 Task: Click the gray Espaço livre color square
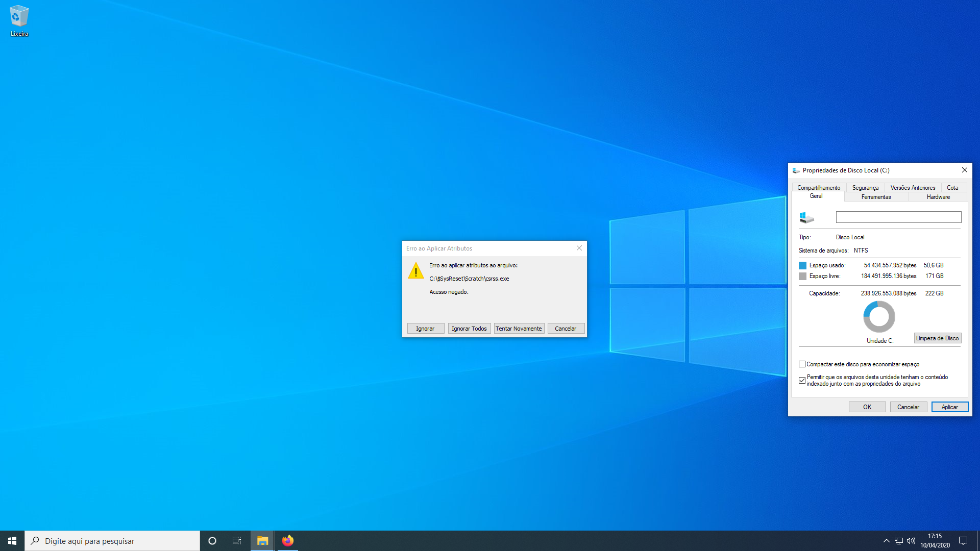(x=802, y=276)
